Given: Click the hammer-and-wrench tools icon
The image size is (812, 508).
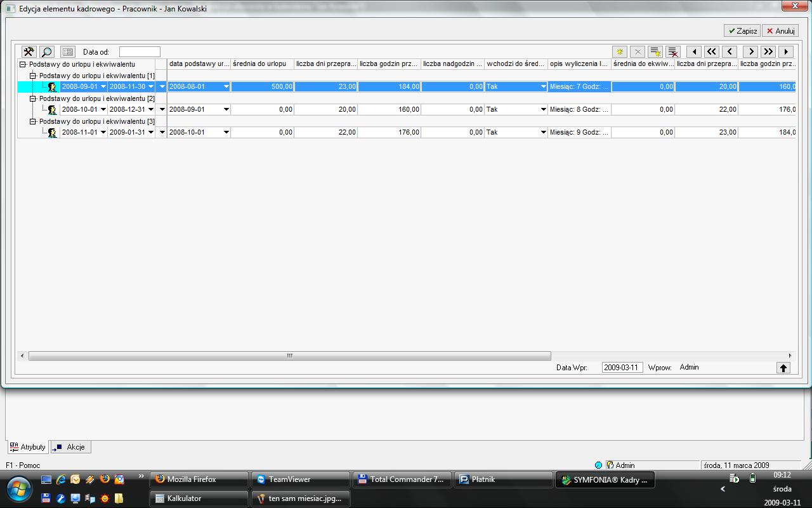Looking at the screenshot, I should [29, 52].
